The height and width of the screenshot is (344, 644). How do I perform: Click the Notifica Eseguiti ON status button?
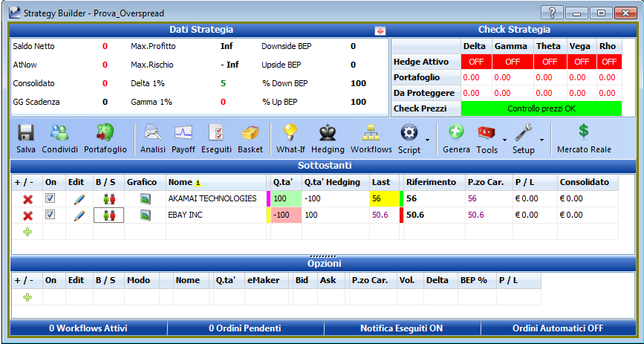tap(402, 328)
